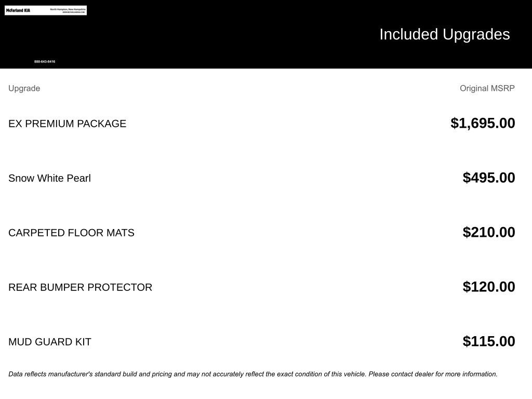Click the Original MSRP column header
Image resolution: width=532 pixels, height=399 pixels.
tap(487, 88)
